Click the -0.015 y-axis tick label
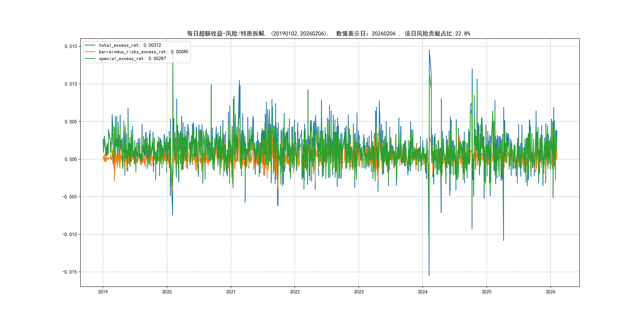Image resolution: width=644 pixels, height=322 pixels. (70, 272)
